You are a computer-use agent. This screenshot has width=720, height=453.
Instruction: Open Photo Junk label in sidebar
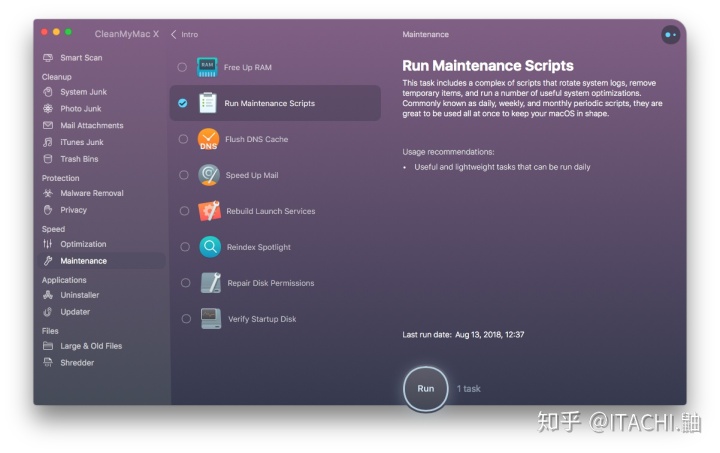81,109
